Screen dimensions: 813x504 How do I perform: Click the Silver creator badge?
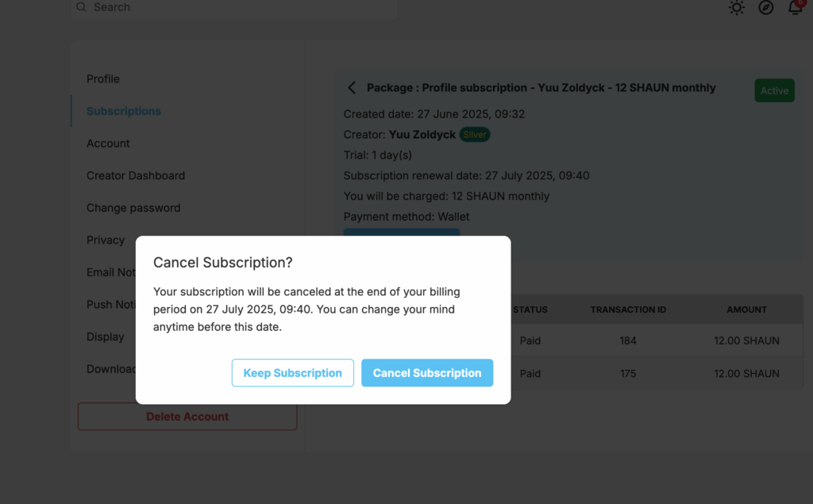[x=475, y=135]
